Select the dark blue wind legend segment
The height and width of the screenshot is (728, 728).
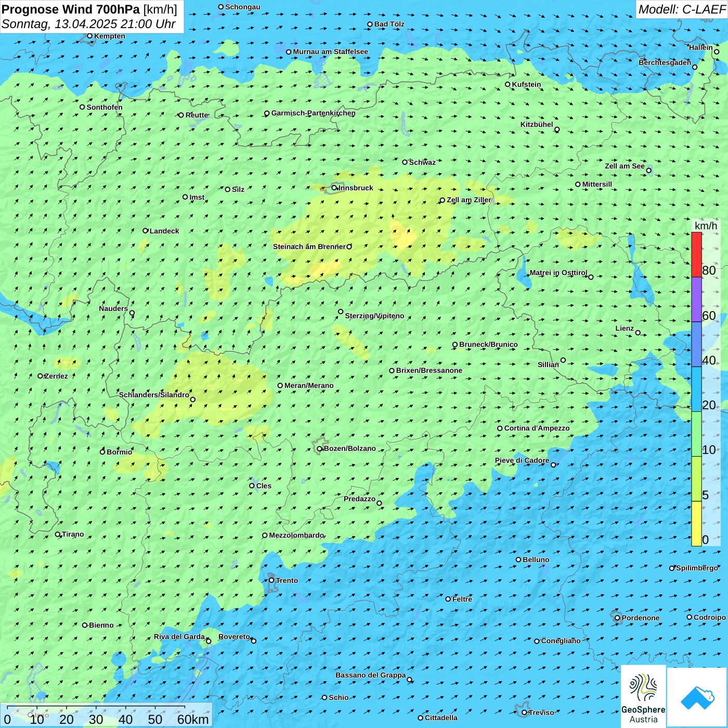click(696, 344)
